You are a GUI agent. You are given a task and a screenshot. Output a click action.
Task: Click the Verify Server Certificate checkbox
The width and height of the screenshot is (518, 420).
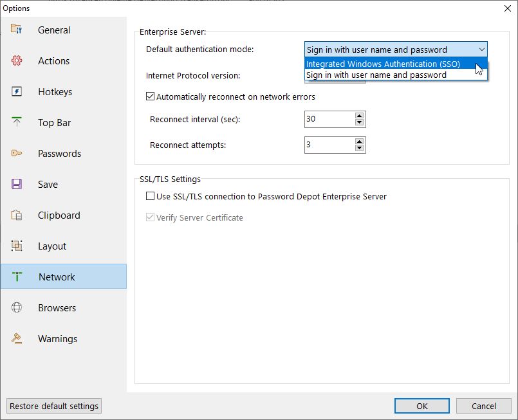(150, 217)
